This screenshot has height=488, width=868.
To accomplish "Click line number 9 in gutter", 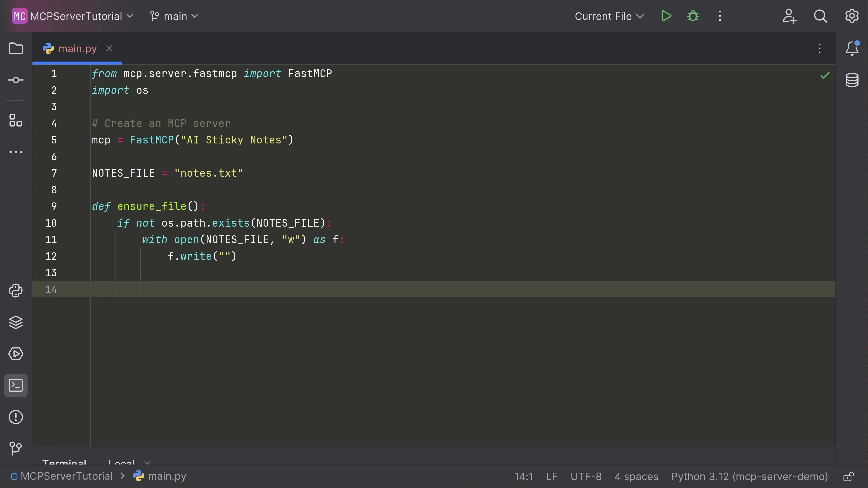I will [54, 206].
